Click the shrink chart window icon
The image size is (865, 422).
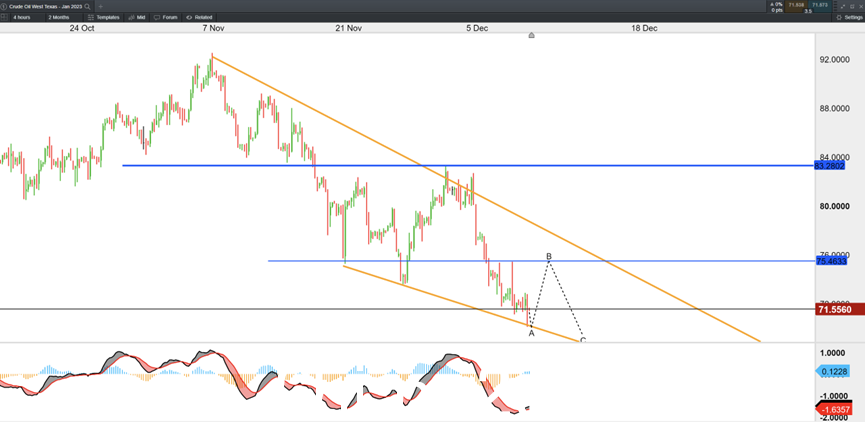[843, 7]
